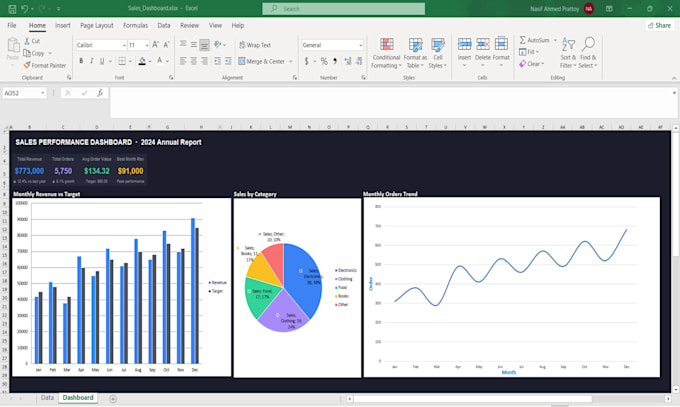This screenshot has width=680, height=407.
Task: Click Decrease Indent icon
Action: (217, 61)
